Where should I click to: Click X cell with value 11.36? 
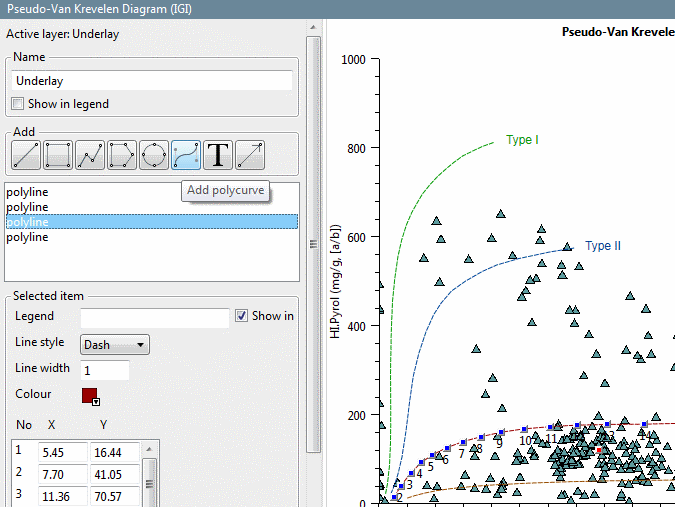[63, 497]
